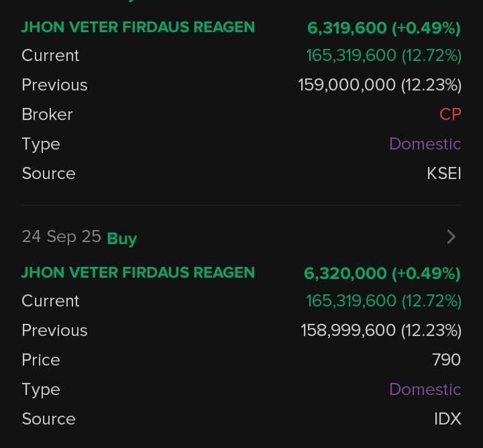
Task: Select the price value 790
Action: pyautogui.click(x=447, y=360)
